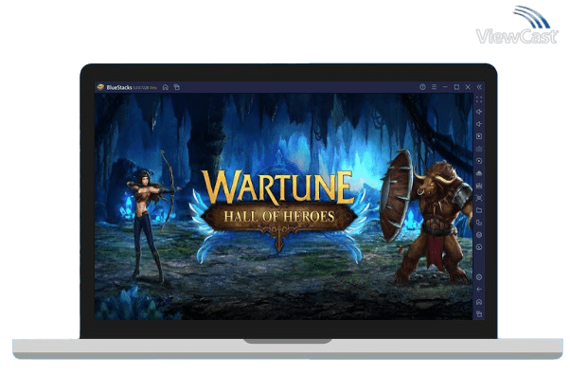This screenshot has width=570, height=392.
Task: Open the media manager folder icon
Action: coord(479,210)
